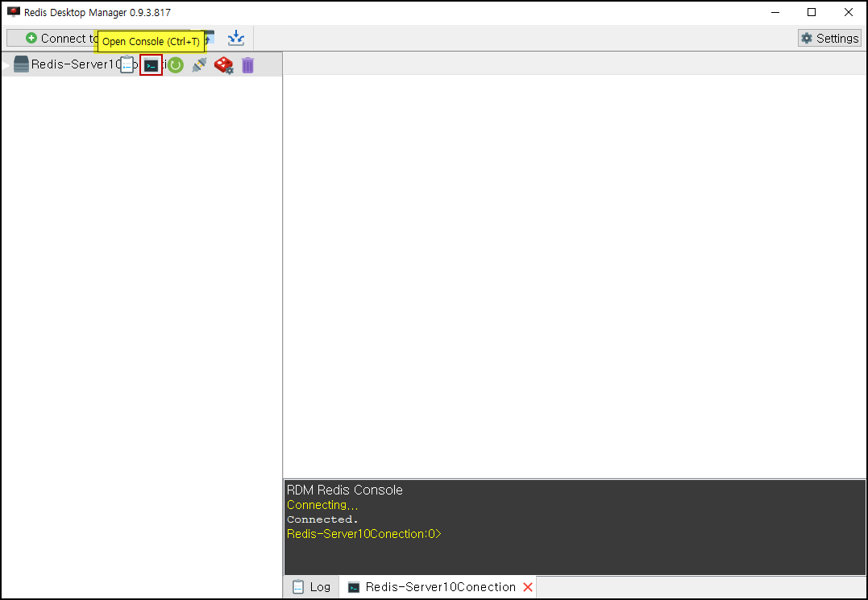Reload server with green refresh icon

(176, 65)
